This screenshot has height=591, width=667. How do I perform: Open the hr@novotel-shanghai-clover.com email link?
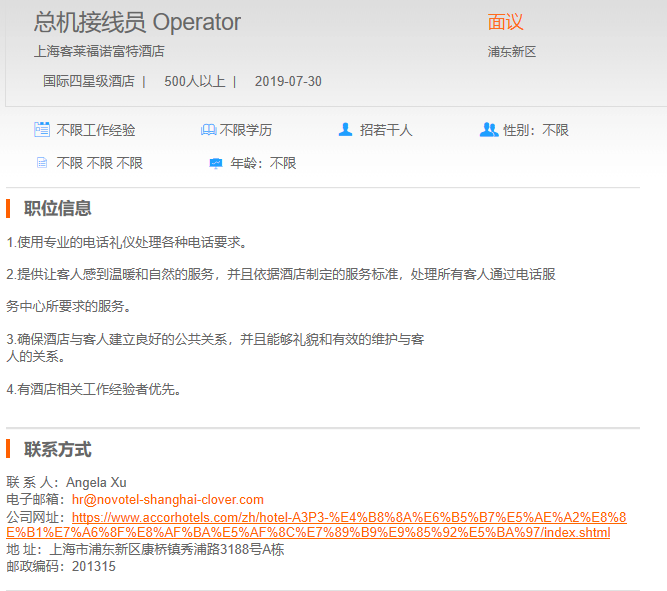click(x=167, y=499)
